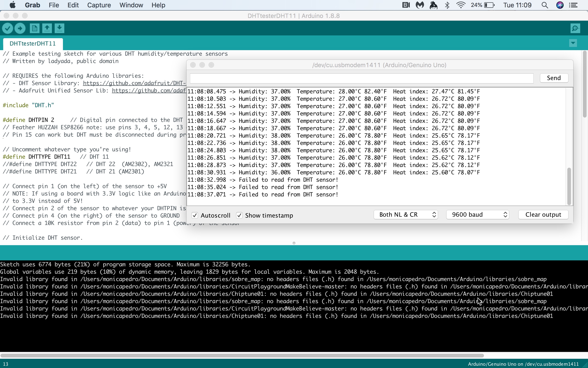Click serial line timestamped 11:08:20.721
Screen dimensions: 588x368
click(334, 135)
